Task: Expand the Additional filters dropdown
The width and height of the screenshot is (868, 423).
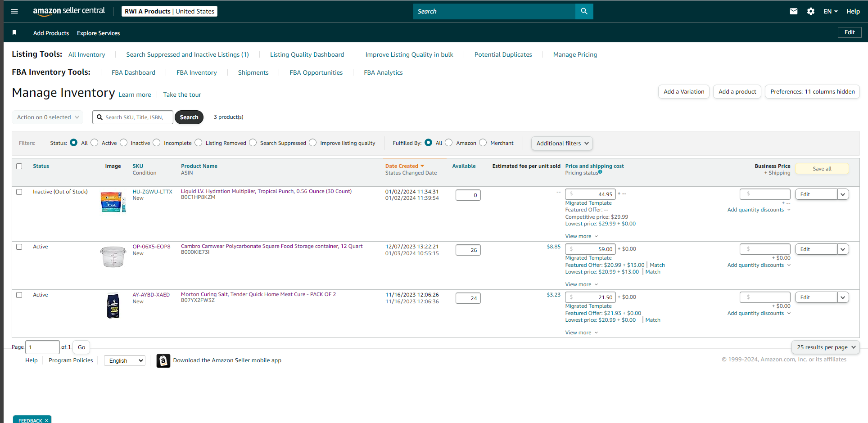Action: [x=562, y=143]
